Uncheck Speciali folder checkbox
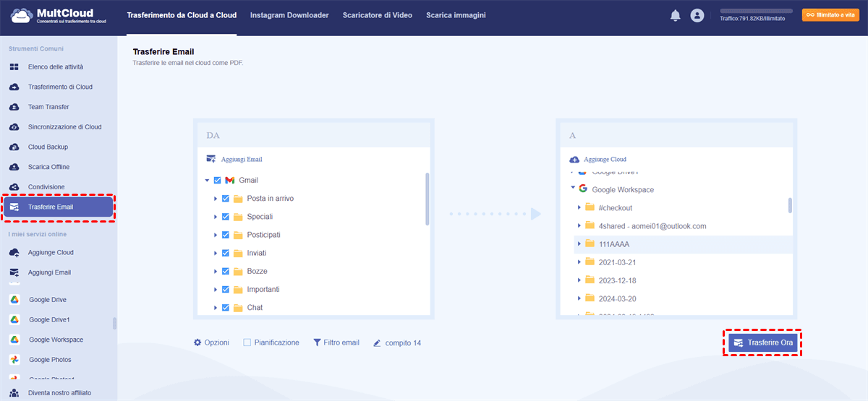Viewport: 868px width, 401px height. point(226,217)
